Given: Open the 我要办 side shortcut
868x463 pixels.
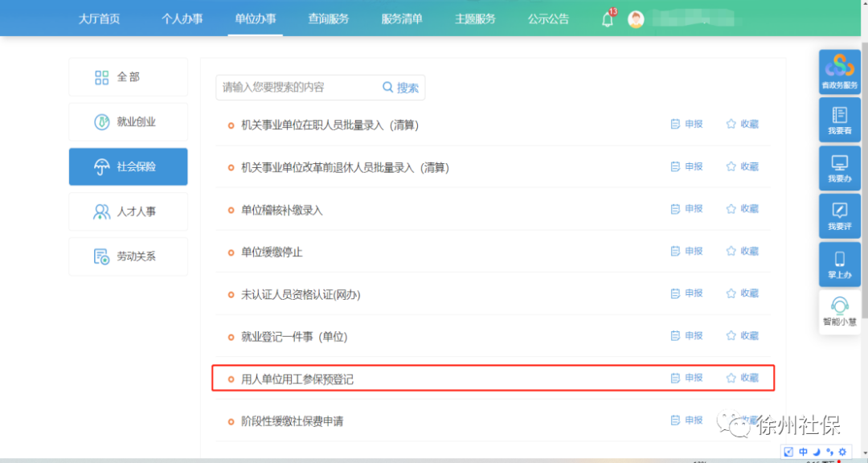Looking at the screenshot, I should 840,168.
